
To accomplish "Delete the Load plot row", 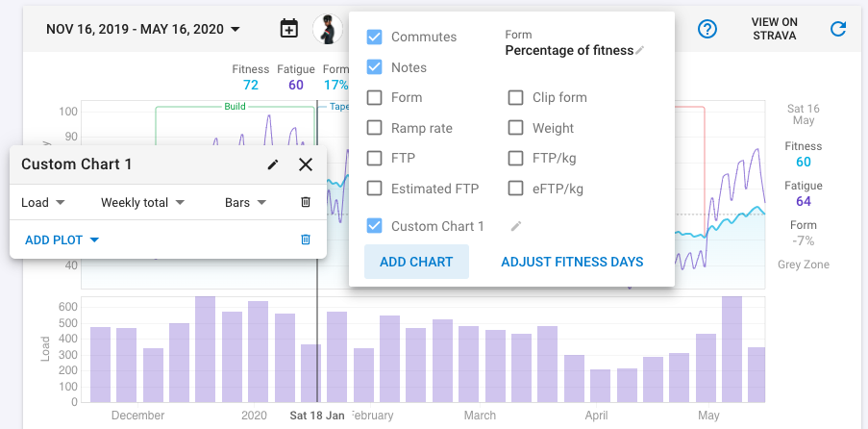I will click(306, 202).
